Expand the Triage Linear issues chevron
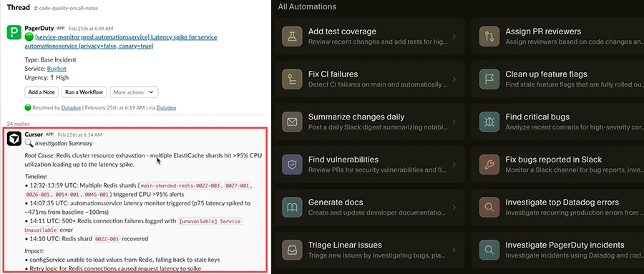Image resolution: width=644 pixels, height=274 pixels. click(x=454, y=250)
